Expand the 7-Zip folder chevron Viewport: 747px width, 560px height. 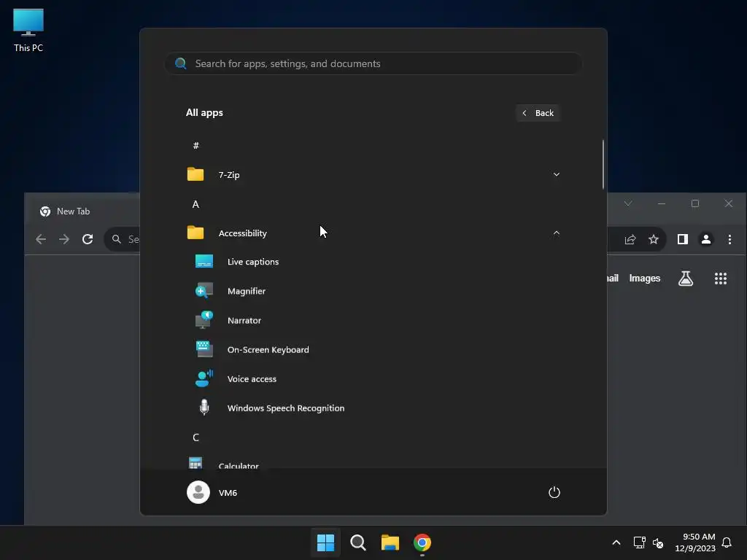[556, 174]
